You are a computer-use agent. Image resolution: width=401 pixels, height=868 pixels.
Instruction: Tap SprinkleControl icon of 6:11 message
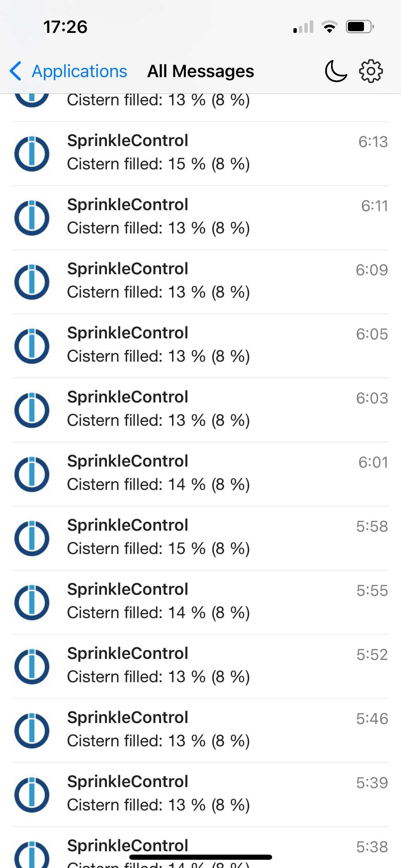click(x=32, y=218)
